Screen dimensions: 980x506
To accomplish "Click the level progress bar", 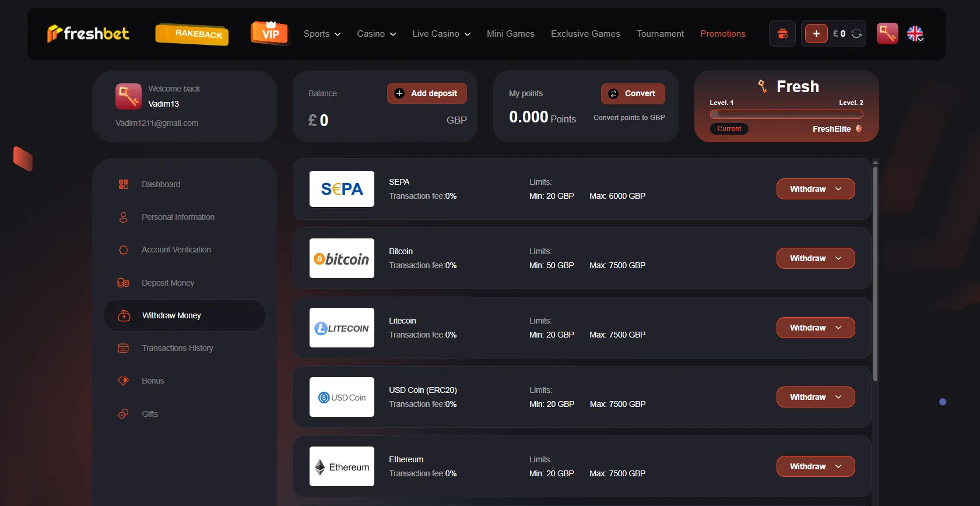I will click(x=786, y=114).
